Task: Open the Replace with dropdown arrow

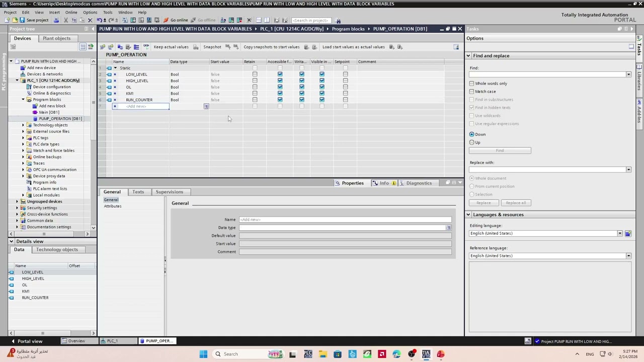Action: click(628, 169)
